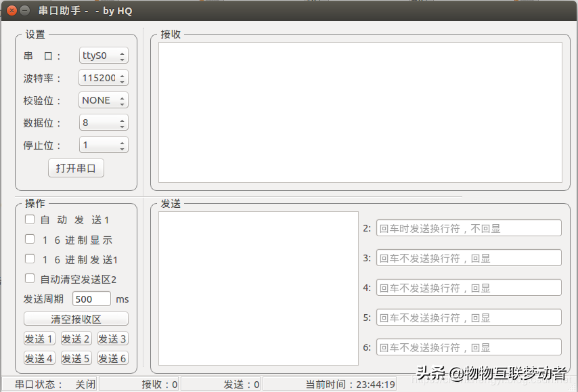Enable the 自动清空发送区2 checkbox
Image resolution: width=578 pixels, height=392 pixels.
click(30, 278)
